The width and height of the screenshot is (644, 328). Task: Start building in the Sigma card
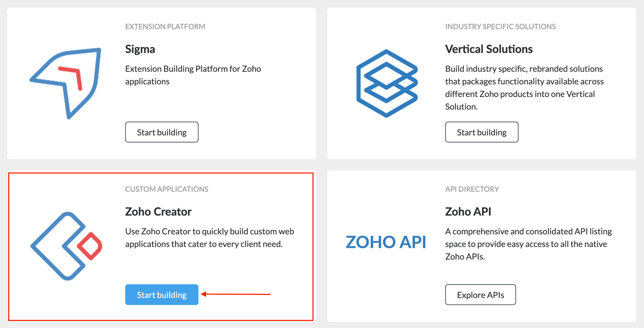click(x=162, y=132)
